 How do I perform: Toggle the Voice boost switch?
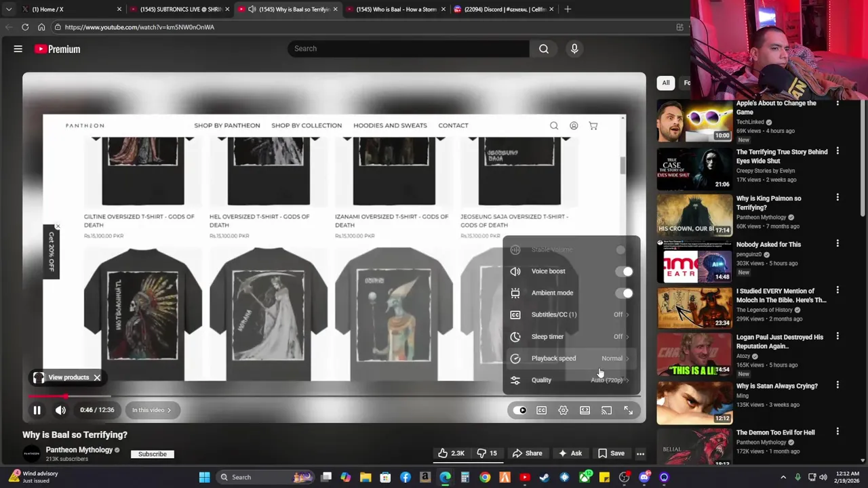(624, 271)
